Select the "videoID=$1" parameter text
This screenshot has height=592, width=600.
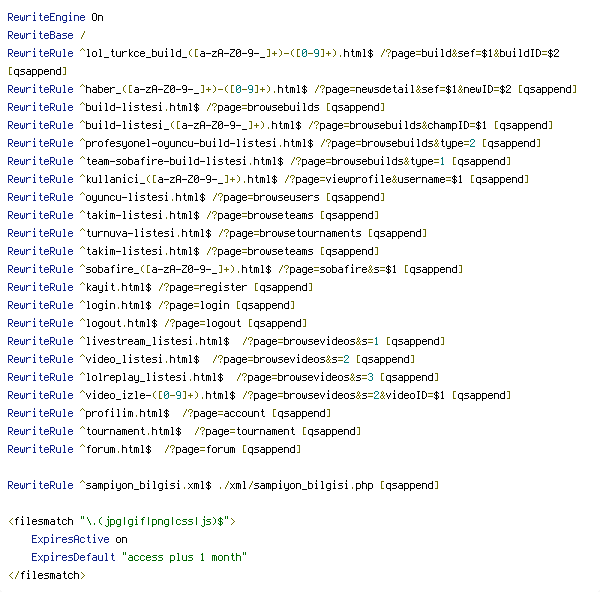415,395
